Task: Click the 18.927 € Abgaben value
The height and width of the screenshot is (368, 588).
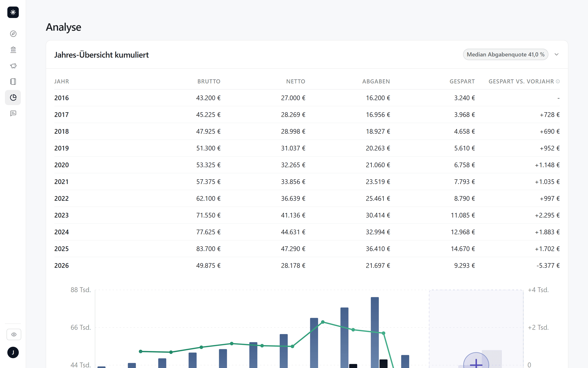Action: (x=378, y=132)
